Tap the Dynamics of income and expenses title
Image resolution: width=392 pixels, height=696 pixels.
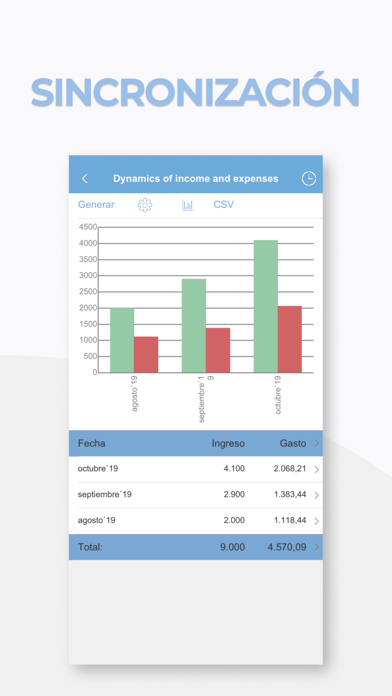[196, 178]
